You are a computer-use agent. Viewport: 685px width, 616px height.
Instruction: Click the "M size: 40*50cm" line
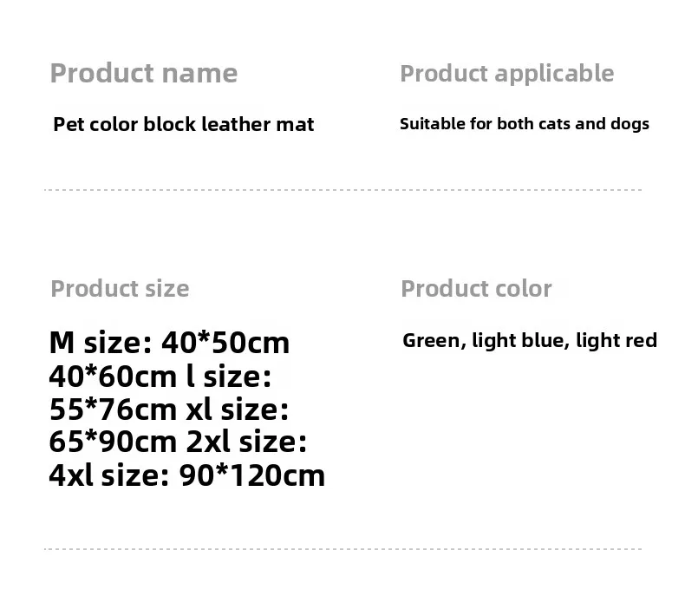click(x=169, y=343)
